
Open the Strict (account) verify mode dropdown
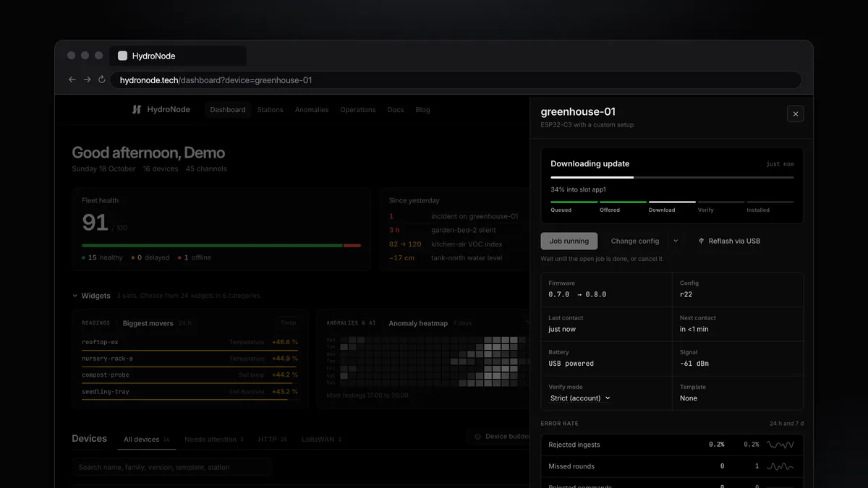(x=579, y=398)
